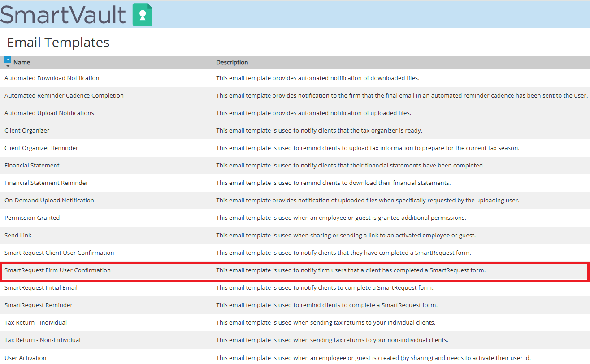Click the SmartVault wordmark text
Image resolution: width=590 pixels, height=364 pixels.
pyautogui.click(x=63, y=15)
